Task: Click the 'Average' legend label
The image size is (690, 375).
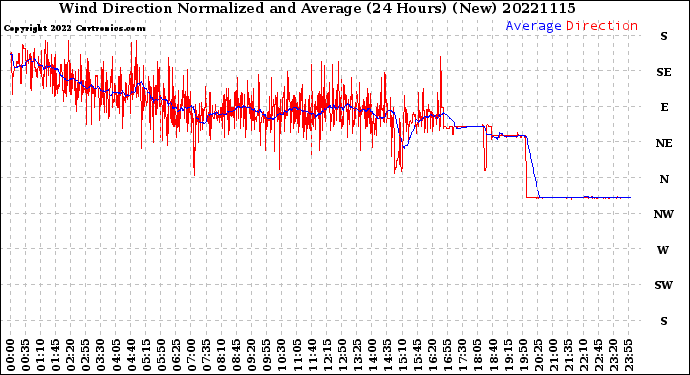Action: pos(533,26)
